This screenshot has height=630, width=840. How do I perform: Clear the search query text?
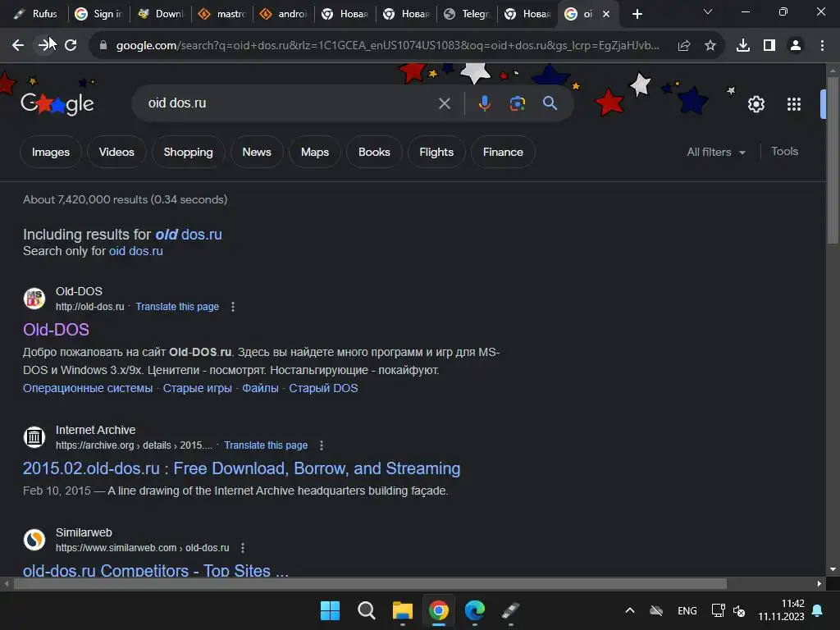(444, 103)
